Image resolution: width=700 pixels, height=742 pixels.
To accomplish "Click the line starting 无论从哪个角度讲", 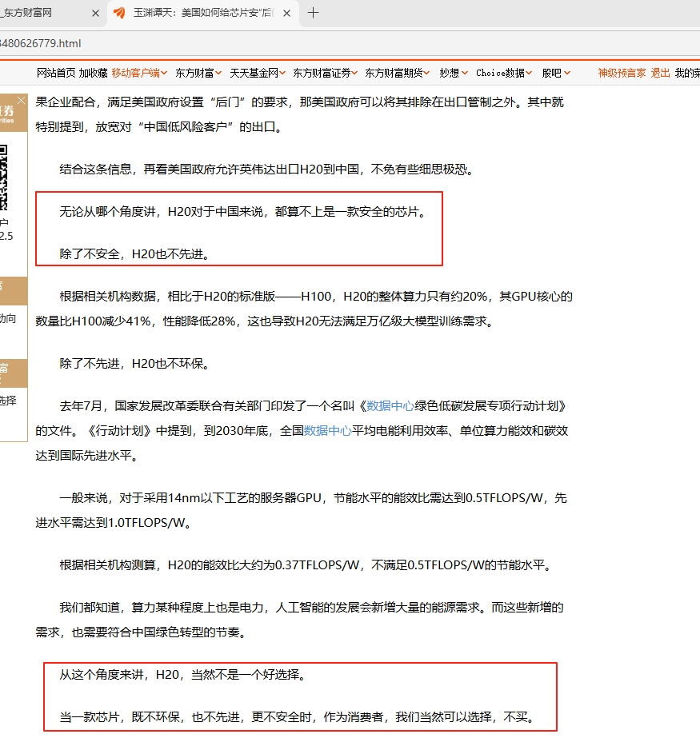I will 243,212.
